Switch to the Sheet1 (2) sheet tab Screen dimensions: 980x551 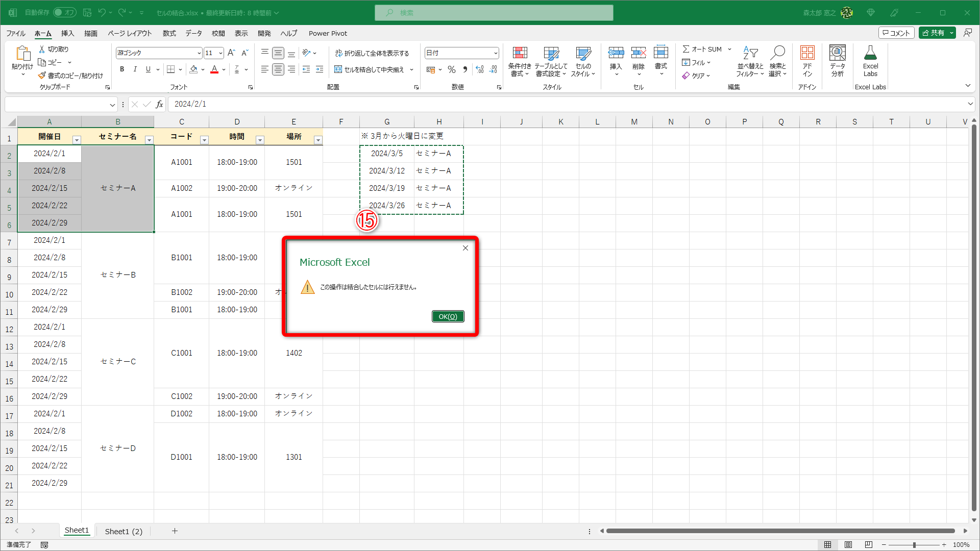point(124,531)
